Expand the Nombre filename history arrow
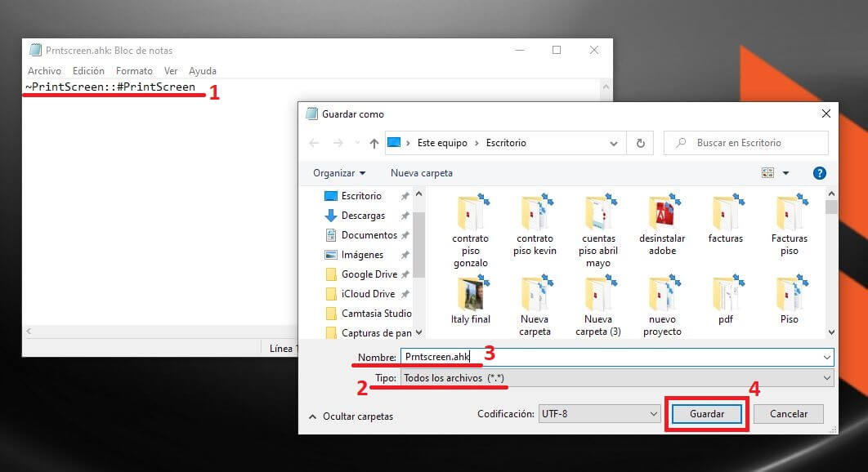868x472 pixels. pos(826,358)
